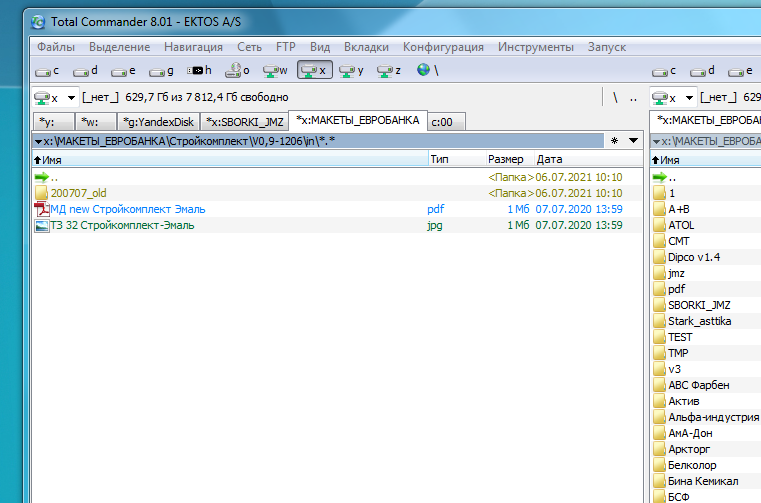The height and width of the screenshot is (503, 761).
Task: Open left panel drive dropdown x
Action: 55,98
